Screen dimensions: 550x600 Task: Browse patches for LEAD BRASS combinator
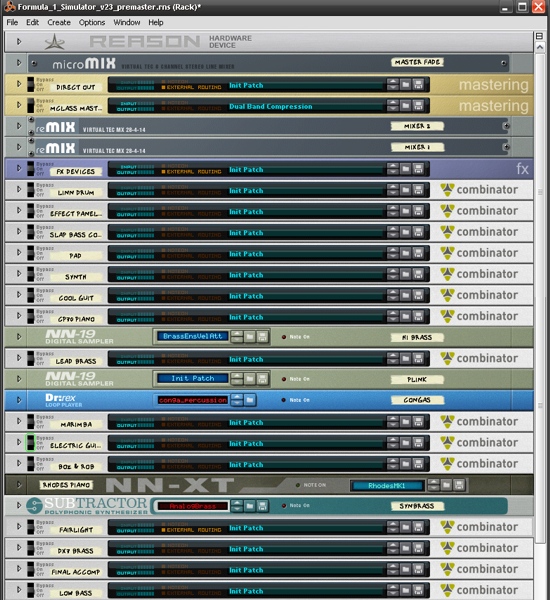point(405,358)
